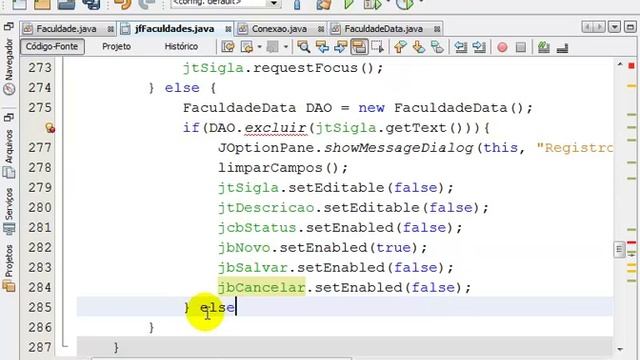
Task: Close the jfFaculdades.java tab
Action: click(x=228, y=29)
